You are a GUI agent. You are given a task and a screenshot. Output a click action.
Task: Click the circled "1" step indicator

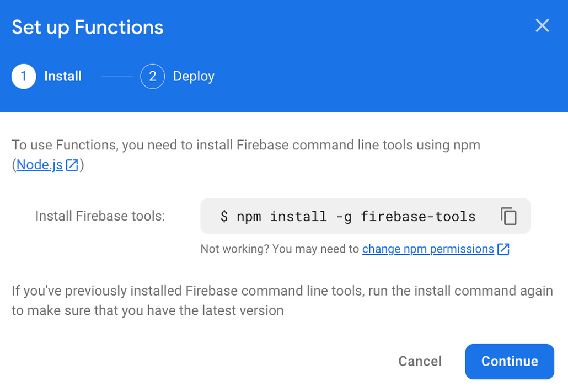coord(23,76)
